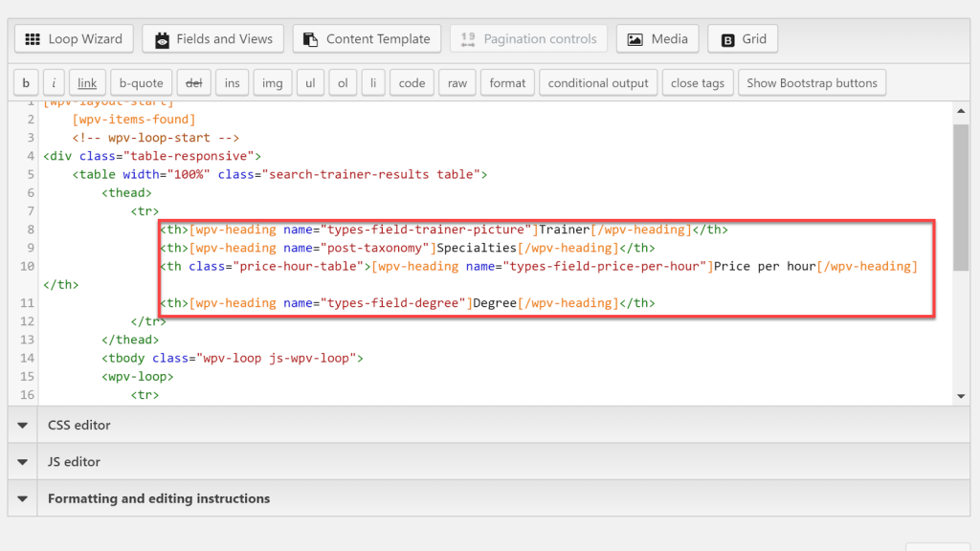Open the Loop Wizard
The width and height of the screenshot is (980, 551).
click(74, 39)
